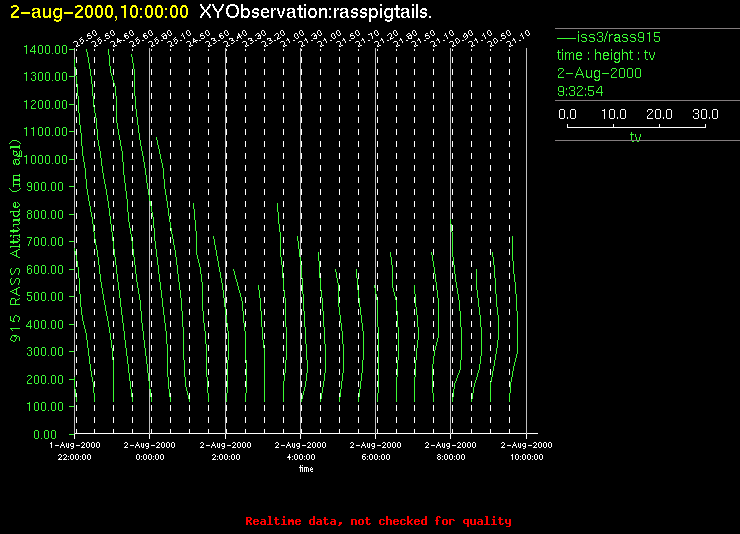The height and width of the screenshot is (534, 740).
Task: Select the 4:00:00 time axis tick
Action: coord(301,455)
